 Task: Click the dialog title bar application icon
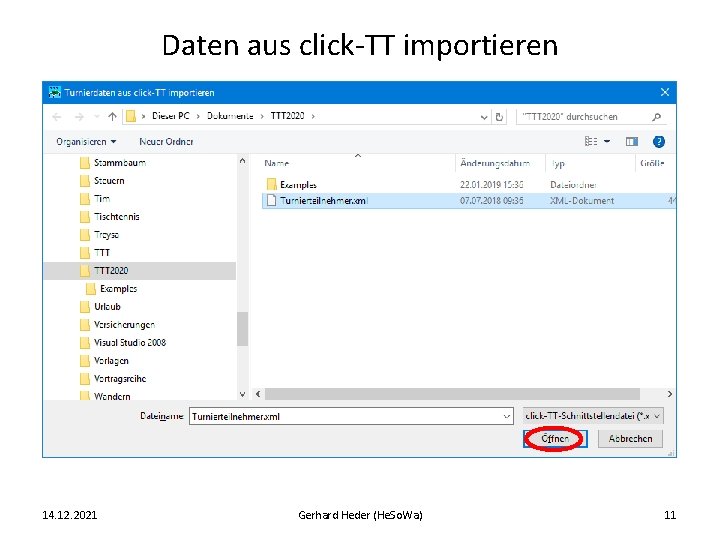pyautogui.click(x=55, y=92)
